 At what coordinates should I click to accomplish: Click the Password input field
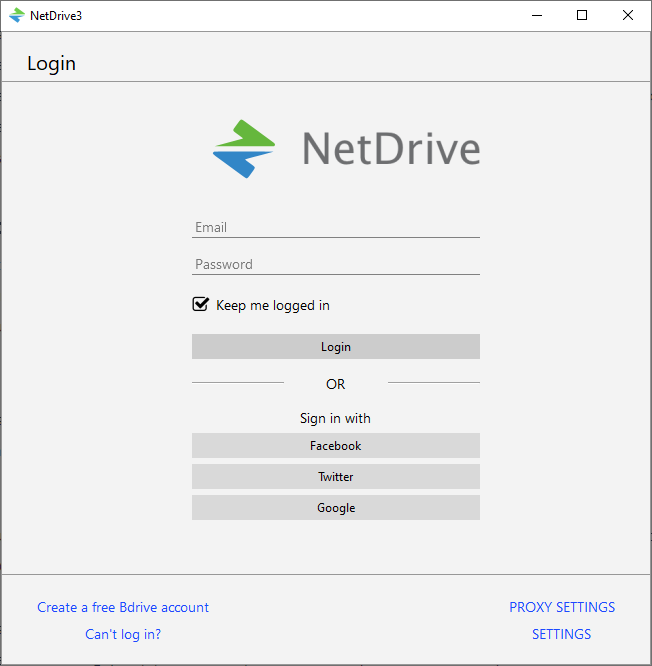coord(336,265)
